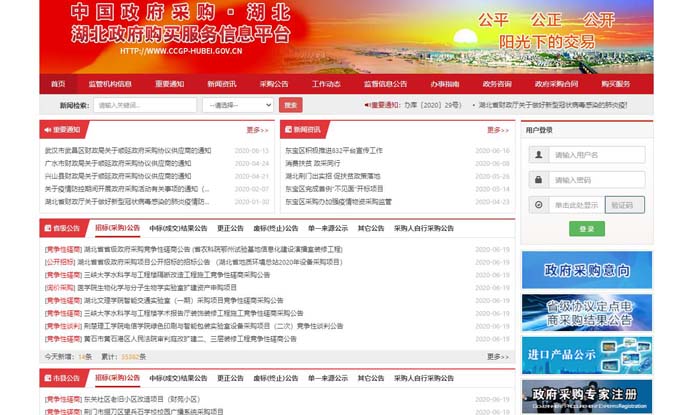Select 废标(终止)公告 tab in 省级公告
Image resolution: width=690 pixels, height=415 pixels.
pos(275,228)
